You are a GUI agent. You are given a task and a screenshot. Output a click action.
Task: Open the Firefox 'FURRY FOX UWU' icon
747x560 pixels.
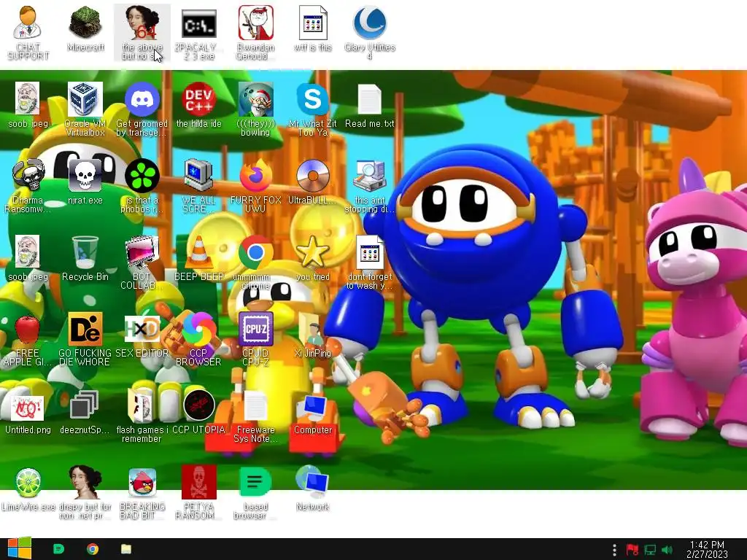tap(256, 176)
